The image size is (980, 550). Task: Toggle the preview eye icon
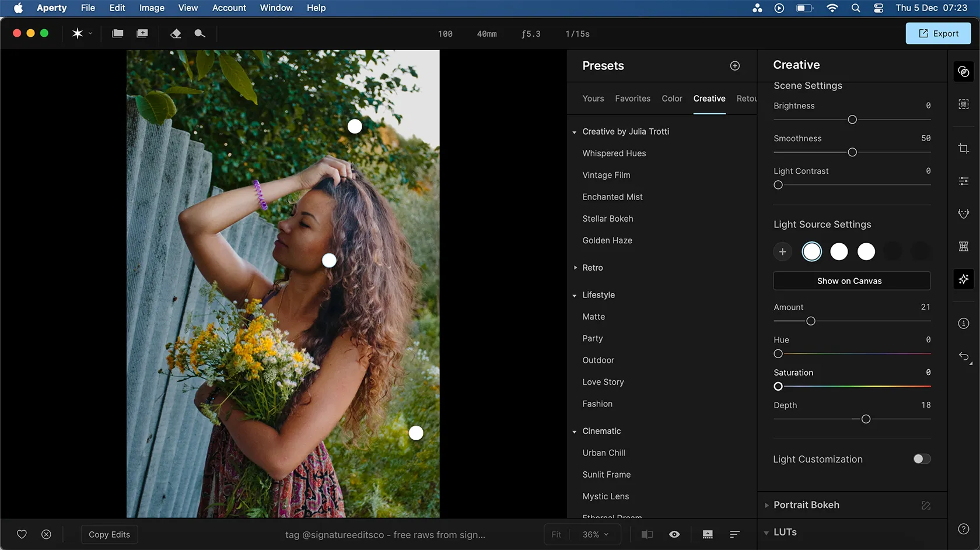tap(674, 534)
